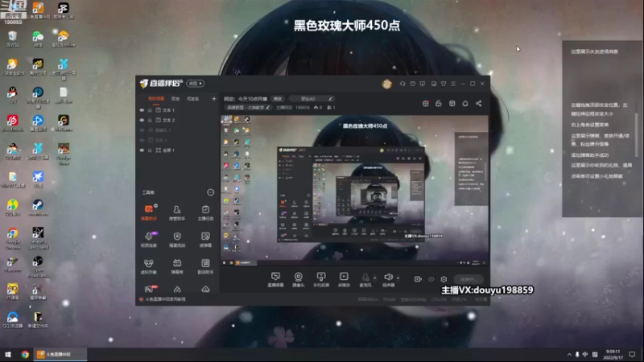644x362 pixels.
Task: Toggle the preview eye icon in the bottom bar
Action: (x=431, y=279)
